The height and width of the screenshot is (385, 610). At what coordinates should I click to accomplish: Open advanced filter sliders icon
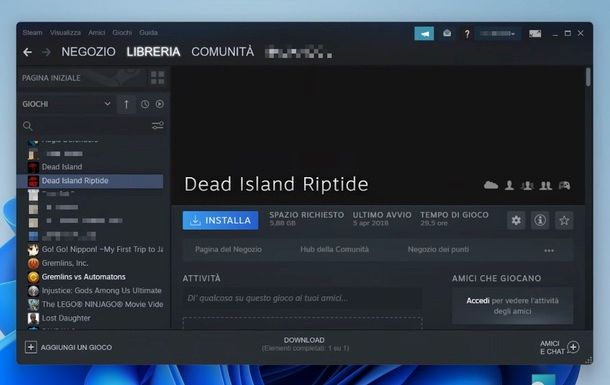[158, 125]
